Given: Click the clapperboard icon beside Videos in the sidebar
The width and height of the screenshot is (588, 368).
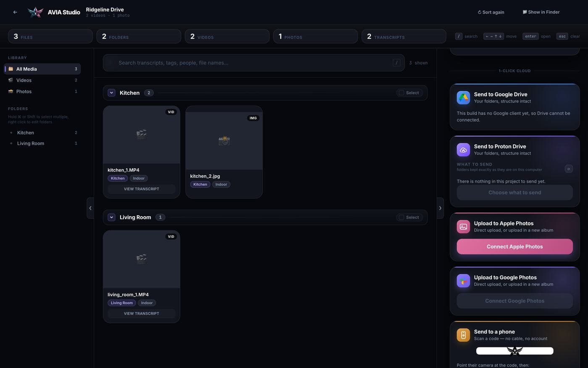Looking at the screenshot, I should pyautogui.click(x=11, y=80).
